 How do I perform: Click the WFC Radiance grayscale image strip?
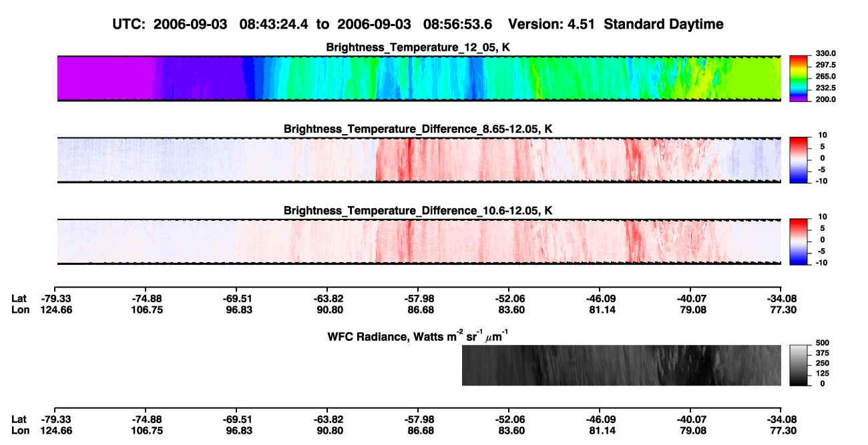point(621,365)
